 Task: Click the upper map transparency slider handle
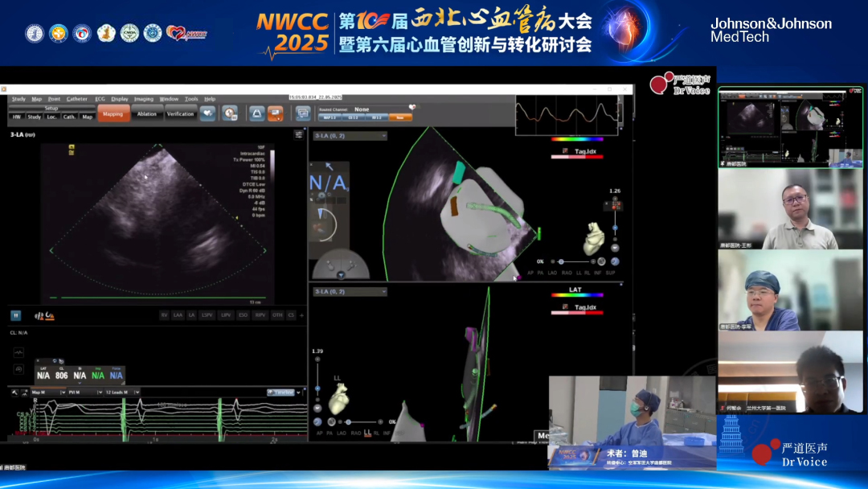point(561,261)
